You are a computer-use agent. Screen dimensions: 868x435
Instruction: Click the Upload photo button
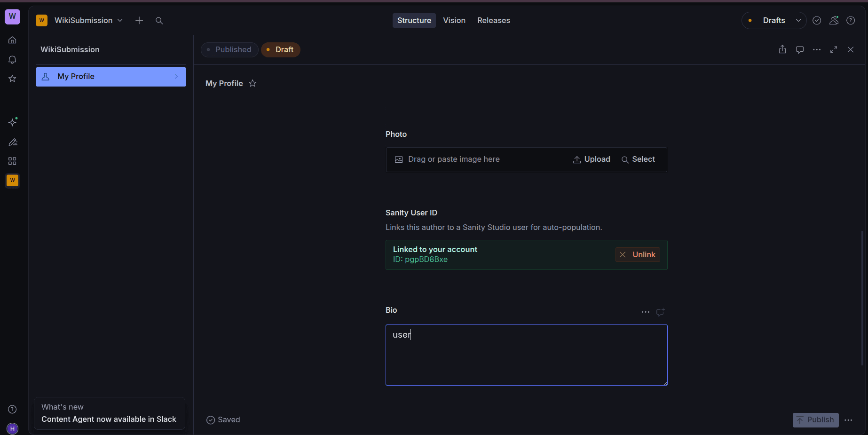click(x=592, y=159)
